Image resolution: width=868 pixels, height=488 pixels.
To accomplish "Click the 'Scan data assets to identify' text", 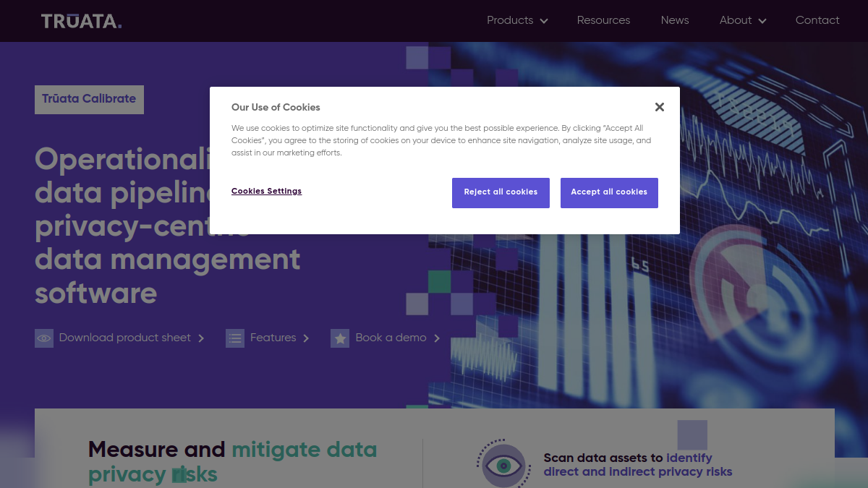I will tap(628, 458).
